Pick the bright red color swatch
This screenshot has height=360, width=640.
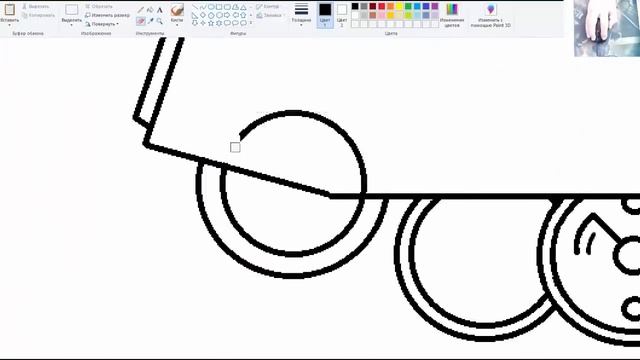click(x=382, y=6)
